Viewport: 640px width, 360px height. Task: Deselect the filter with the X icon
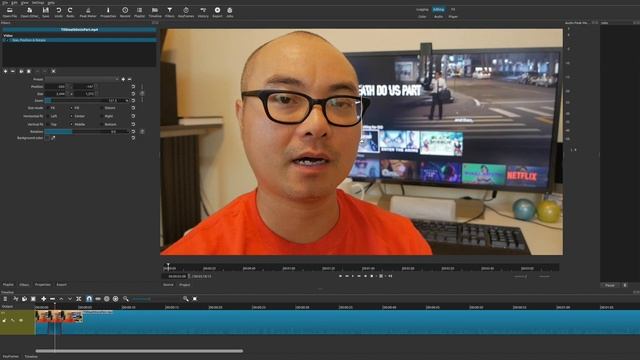click(53, 71)
